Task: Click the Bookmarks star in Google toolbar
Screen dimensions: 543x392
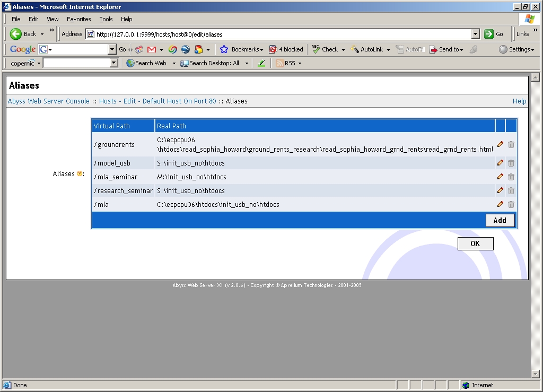Action: point(224,49)
